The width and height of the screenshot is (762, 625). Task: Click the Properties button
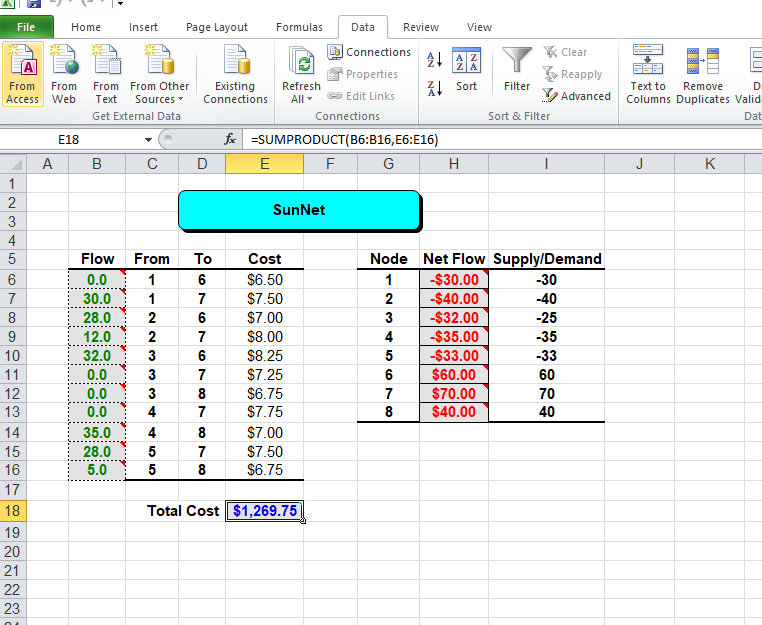click(363, 74)
